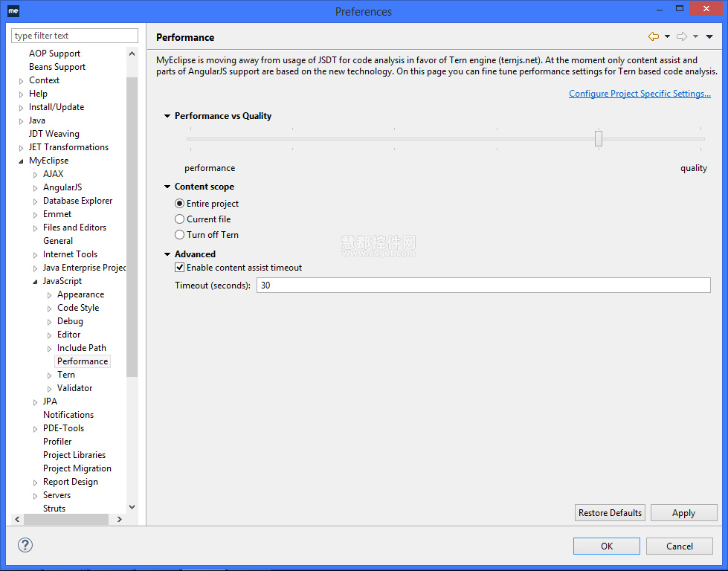Choose the Turn off Tern option
728x571 pixels.
[180, 235]
